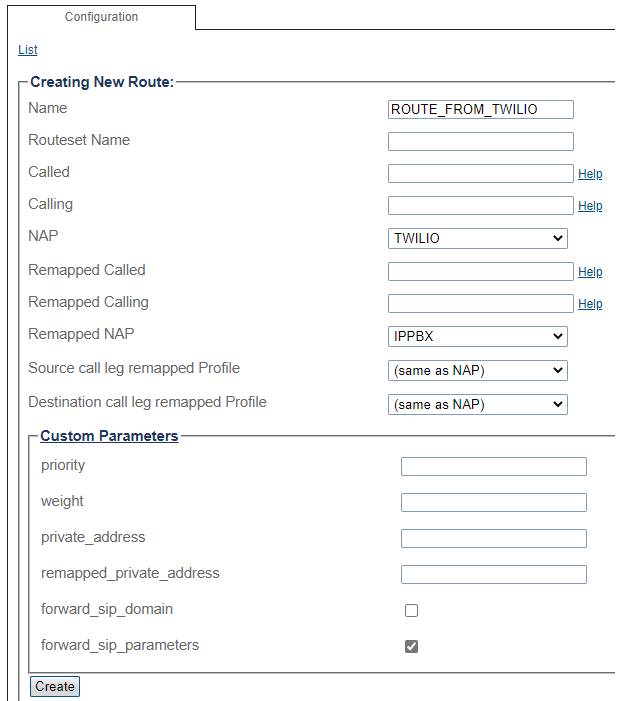
Task: Click into the Called text field
Action: (480, 173)
